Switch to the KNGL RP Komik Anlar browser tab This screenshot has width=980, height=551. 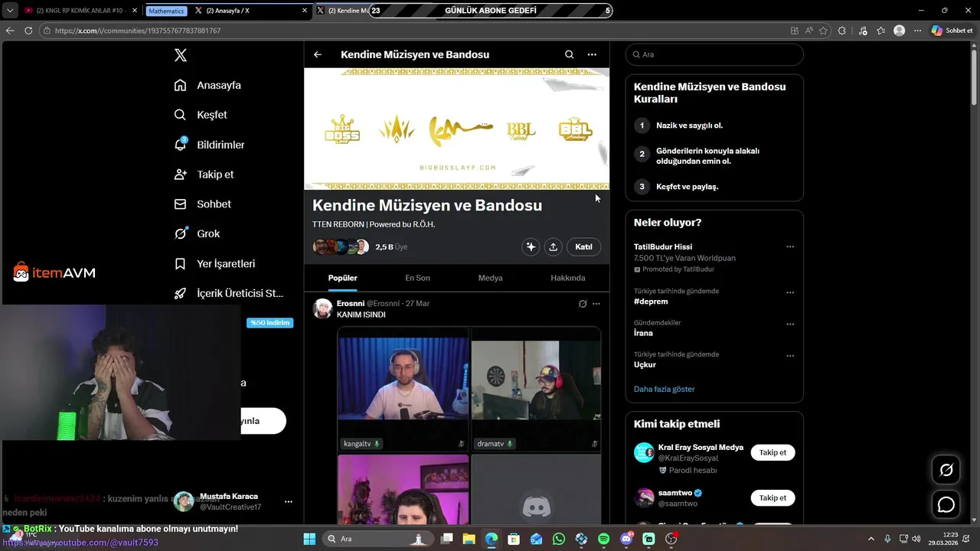click(80, 11)
